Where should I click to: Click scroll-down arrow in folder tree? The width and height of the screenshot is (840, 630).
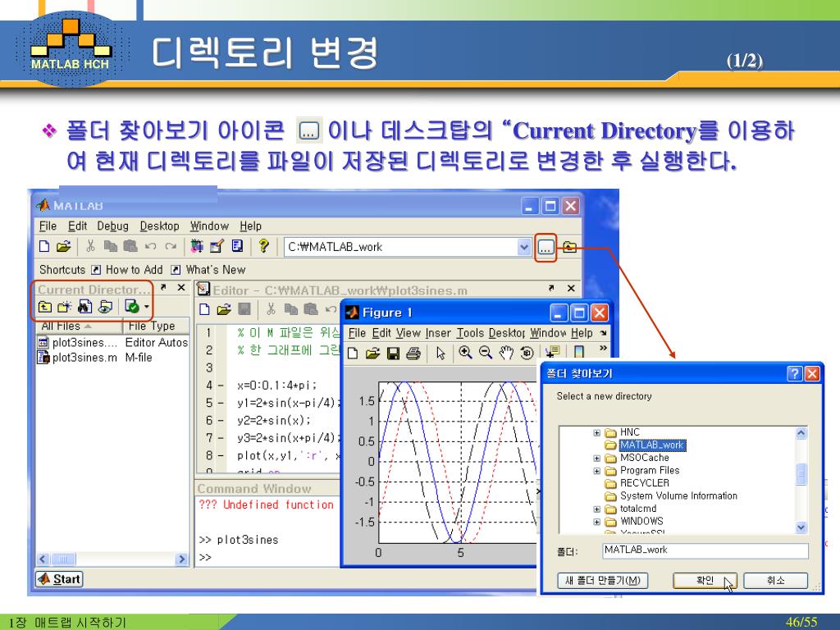click(x=801, y=527)
